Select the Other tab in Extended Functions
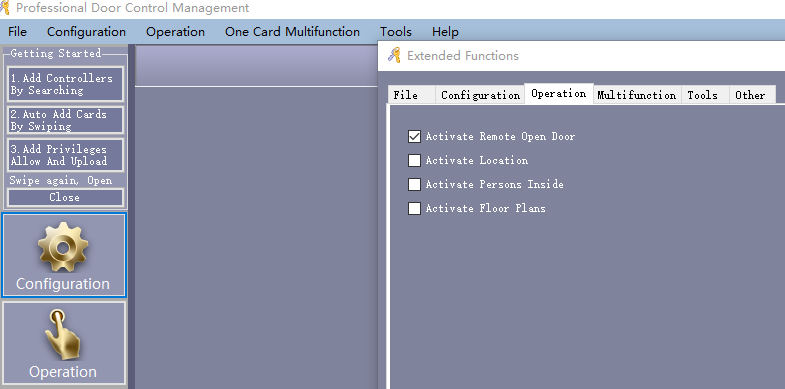The height and width of the screenshot is (389, 785). coord(750,95)
